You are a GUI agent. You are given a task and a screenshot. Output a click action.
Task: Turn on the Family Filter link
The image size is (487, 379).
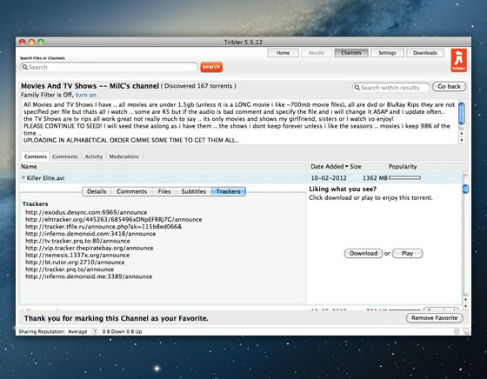click(x=86, y=95)
